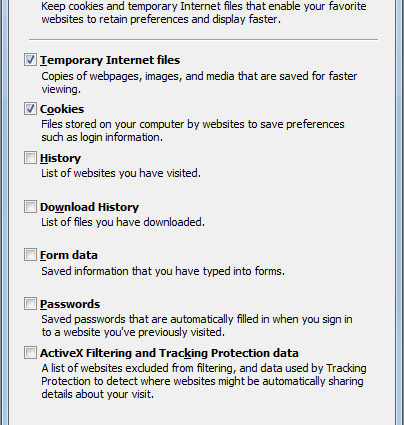Click the 'Download History' bold label
The image size is (404, 425).
89,207
